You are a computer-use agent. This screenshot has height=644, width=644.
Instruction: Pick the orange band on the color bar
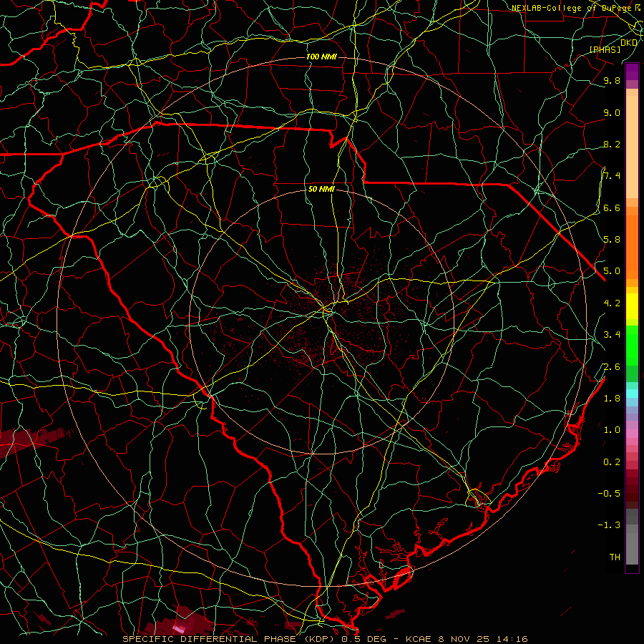(632, 246)
